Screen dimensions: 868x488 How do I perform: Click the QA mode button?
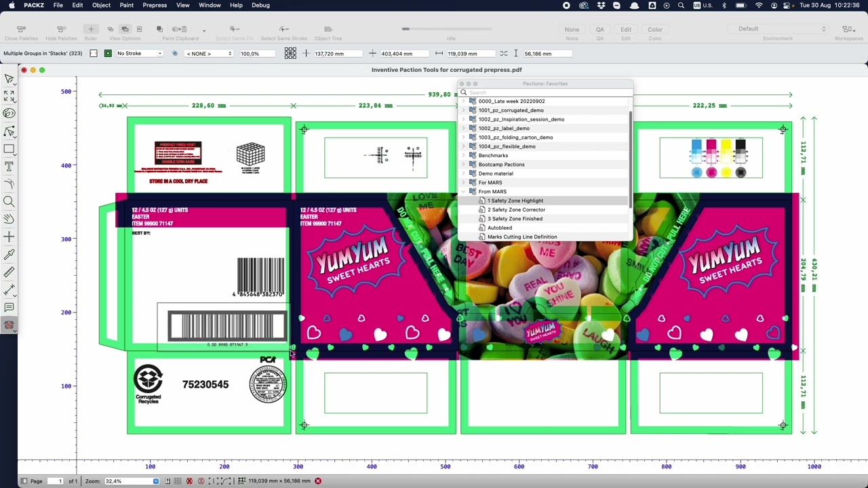click(600, 30)
